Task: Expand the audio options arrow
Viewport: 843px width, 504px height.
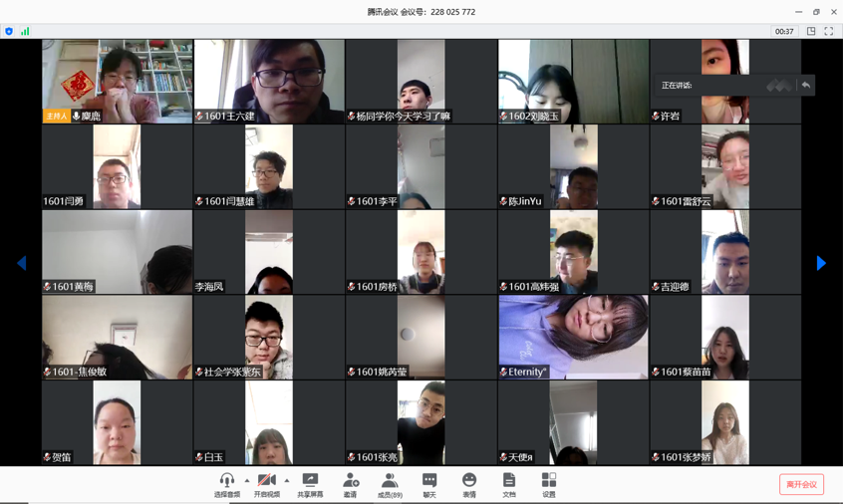Action: point(247,480)
